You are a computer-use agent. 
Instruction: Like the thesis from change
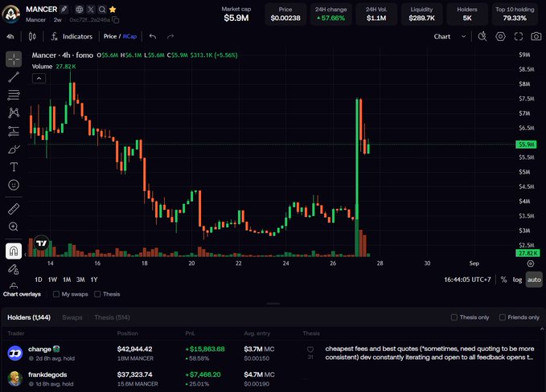[310, 349]
